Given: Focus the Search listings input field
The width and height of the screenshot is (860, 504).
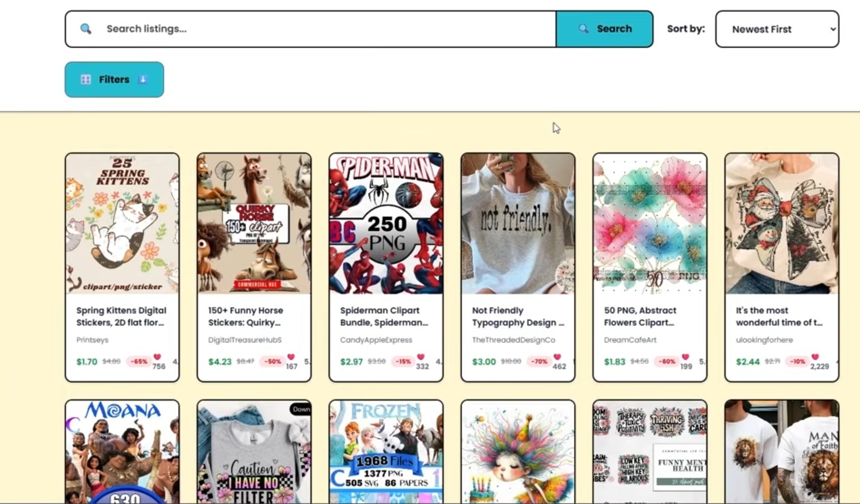Looking at the screenshot, I should 310,28.
